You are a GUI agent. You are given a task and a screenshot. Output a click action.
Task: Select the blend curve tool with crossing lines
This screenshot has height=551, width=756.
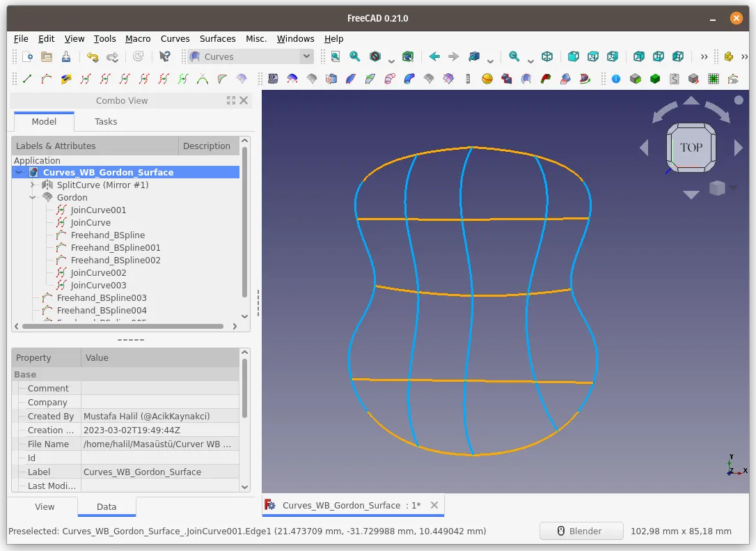203,79
